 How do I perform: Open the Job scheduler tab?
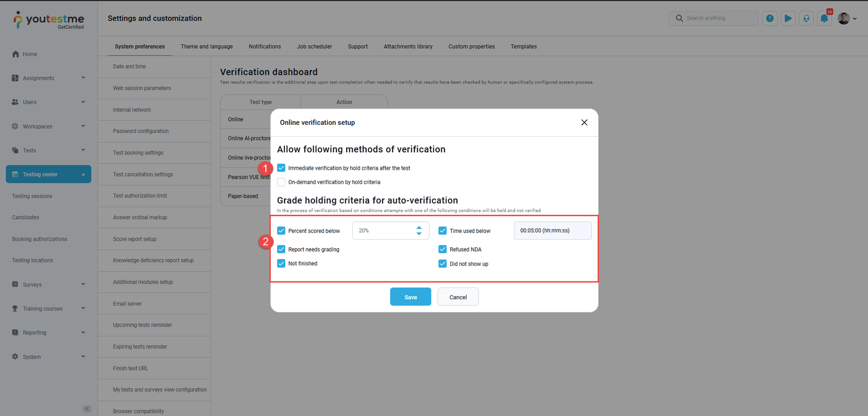(x=314, y=47)
